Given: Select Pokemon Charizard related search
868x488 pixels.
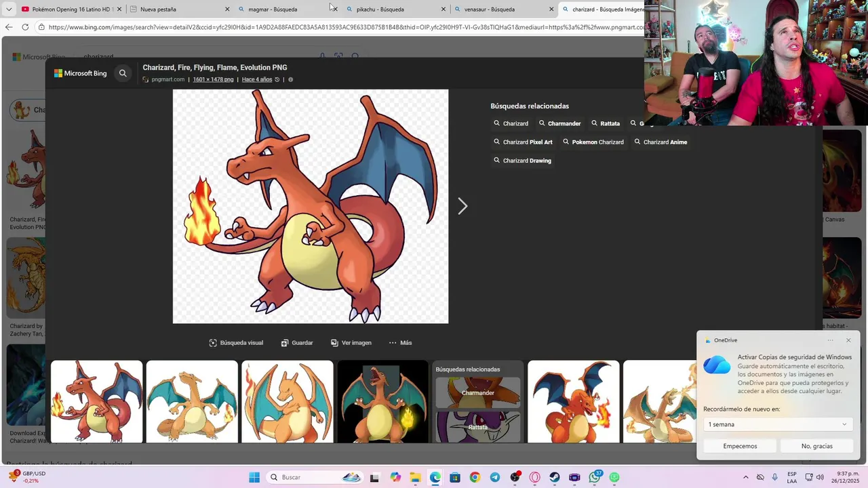Looking at the screenshot, I should 593,142.
